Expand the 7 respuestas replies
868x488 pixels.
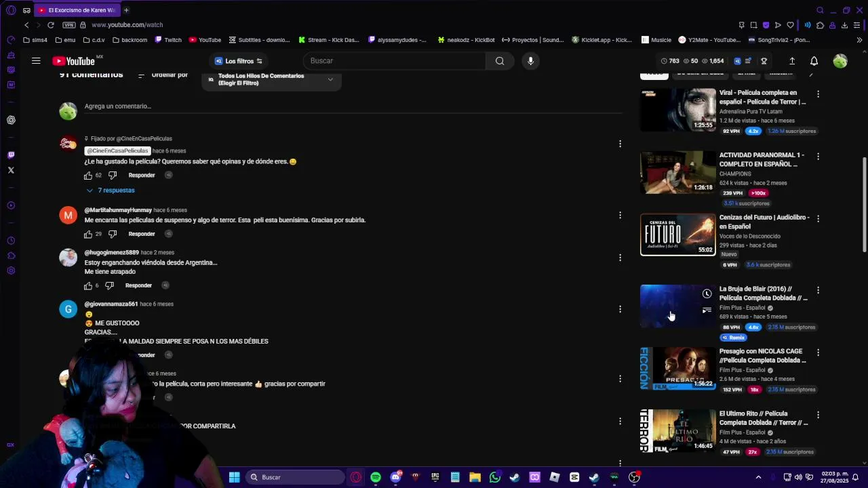coord(110,190)
